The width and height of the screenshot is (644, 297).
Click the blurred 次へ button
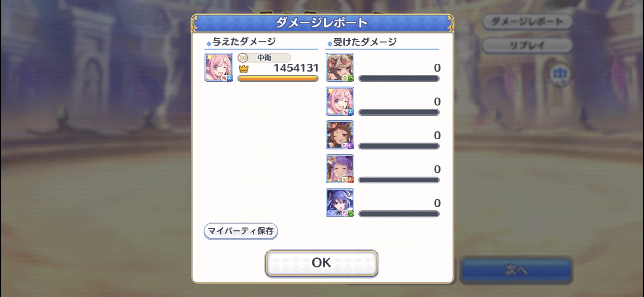516,270
